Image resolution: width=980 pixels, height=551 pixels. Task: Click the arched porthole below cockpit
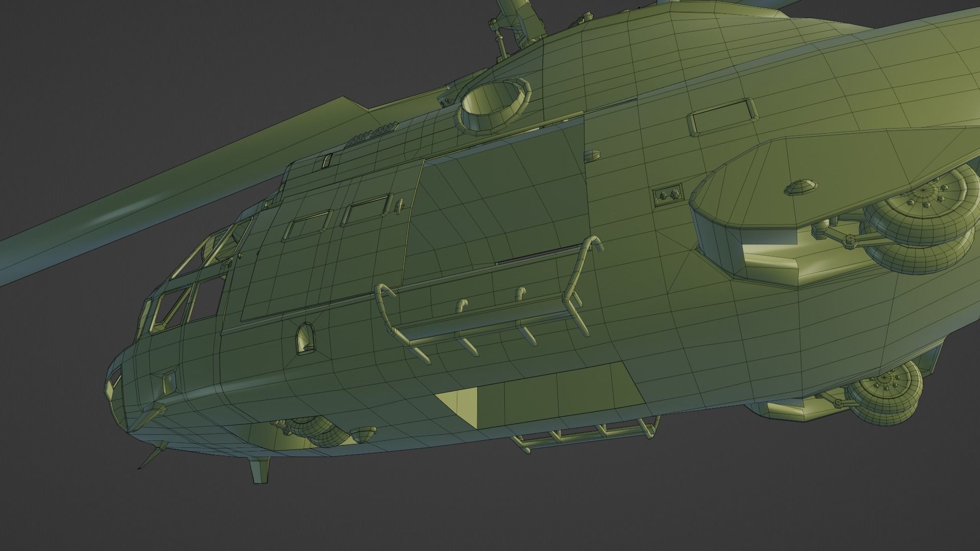[305, 338]
